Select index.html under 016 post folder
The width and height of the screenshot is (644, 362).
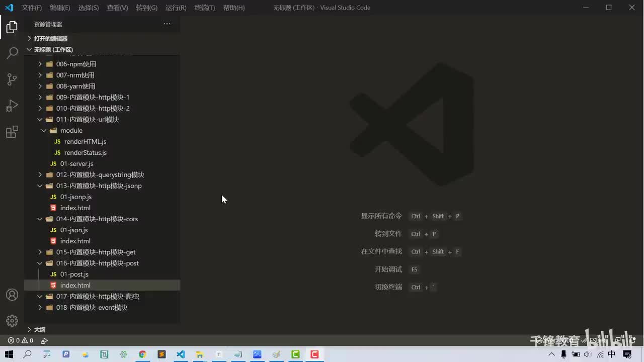tap(102, 285)
